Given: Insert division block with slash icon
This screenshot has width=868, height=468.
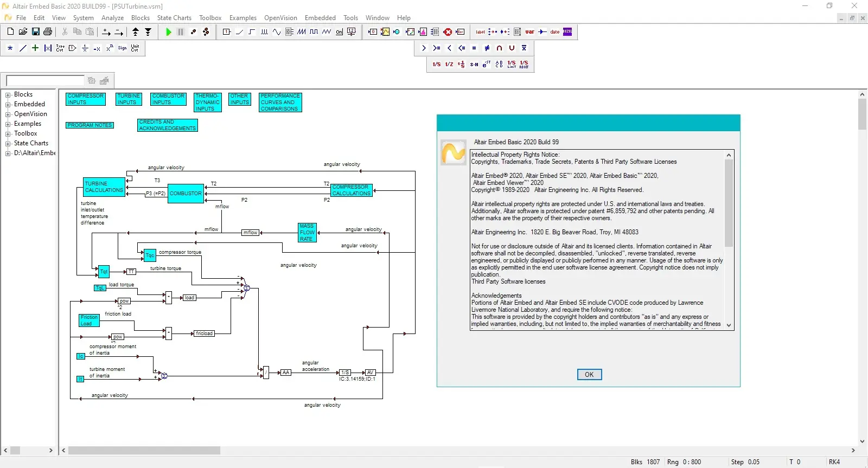Looking at the screenshot, I should click(x=23, y=48).
